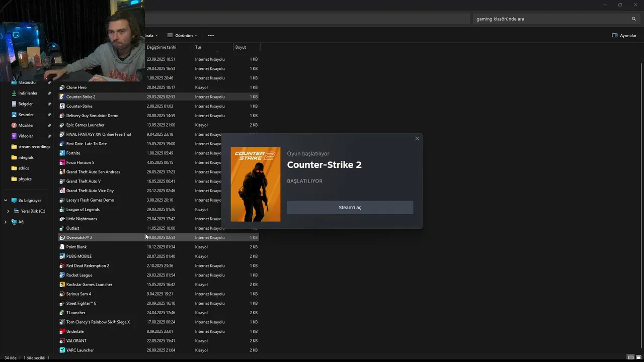Select the Counter-Strike 2 shortcut icon
Viewport: 644px width, 362px height.
click(x=62, y=97)
